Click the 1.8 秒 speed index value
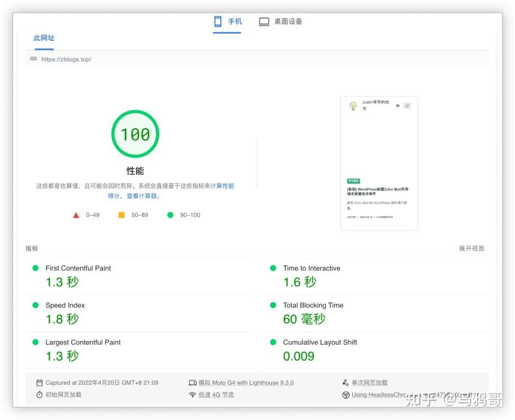Screen dimensions: 515x420 62,319
